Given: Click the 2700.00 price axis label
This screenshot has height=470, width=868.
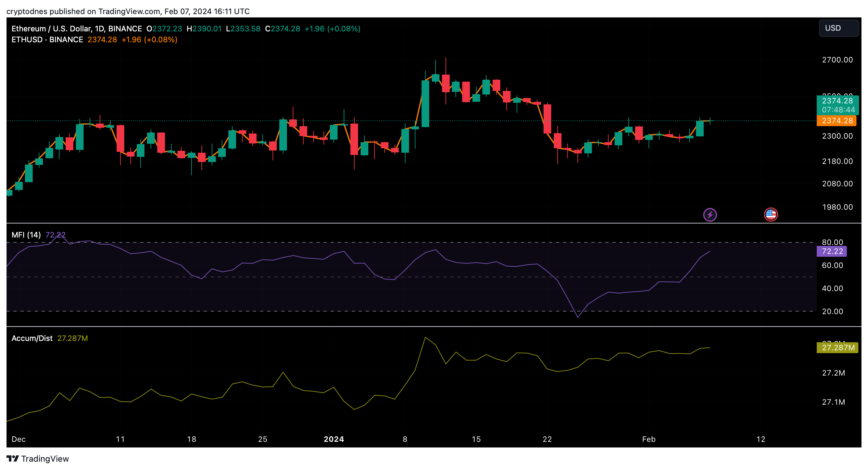Looking at the screenshot, I should coord(837,60).
